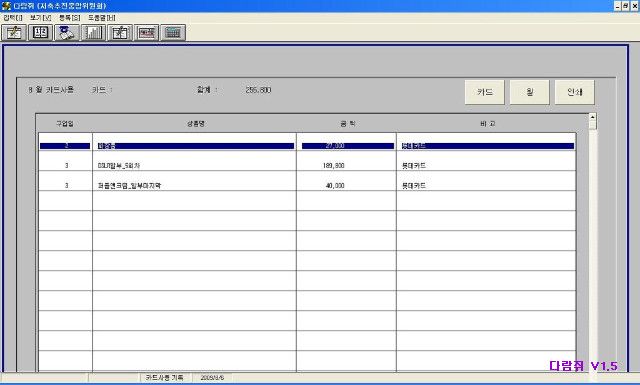This screenshot has width=640, height=385.
Task: Open the 통계[S] menu
Action: point(70,18)
